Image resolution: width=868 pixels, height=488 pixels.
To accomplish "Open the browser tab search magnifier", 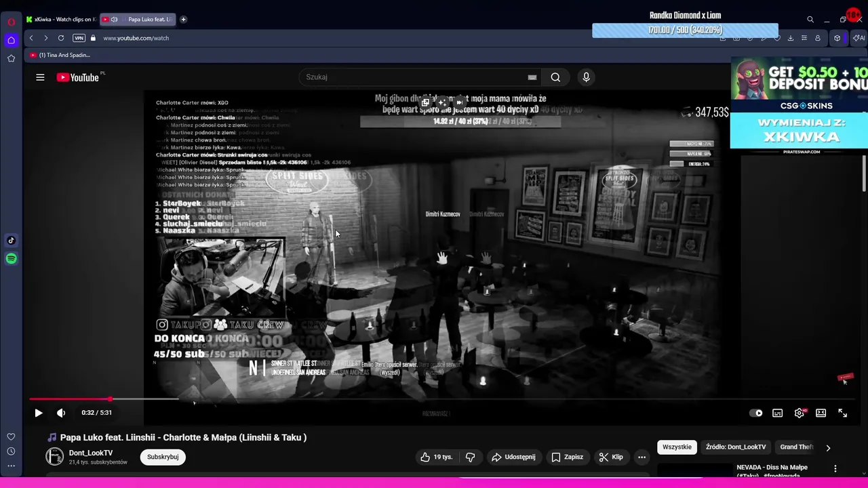I will [810, 20].
